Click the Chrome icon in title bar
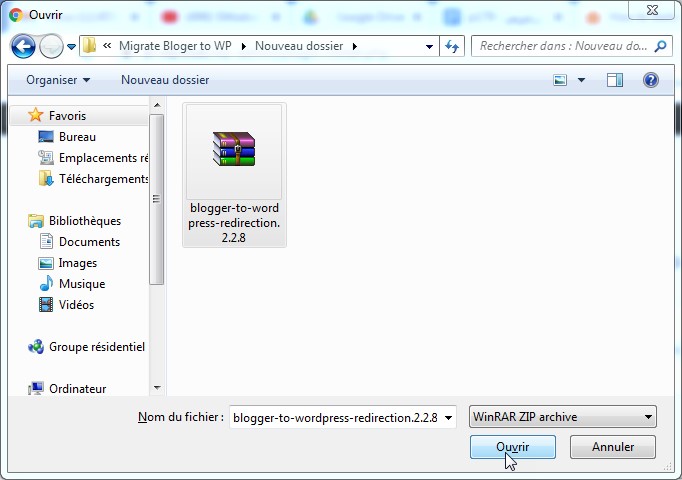 [16, 15]
